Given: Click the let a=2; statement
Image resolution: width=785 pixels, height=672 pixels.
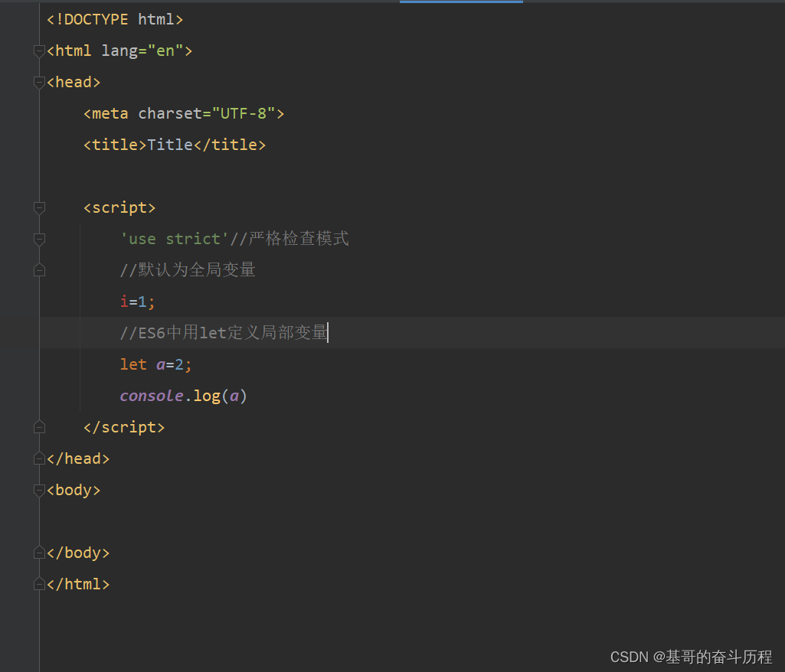Looking at the screenshot, I should click(x=155, y=365).
